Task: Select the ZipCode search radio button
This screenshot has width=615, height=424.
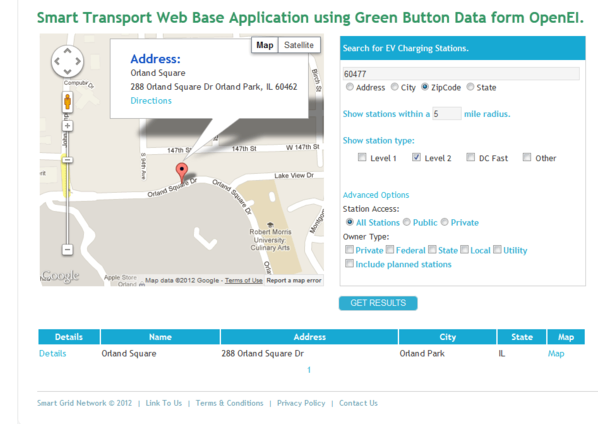Action: coord(425,87)
